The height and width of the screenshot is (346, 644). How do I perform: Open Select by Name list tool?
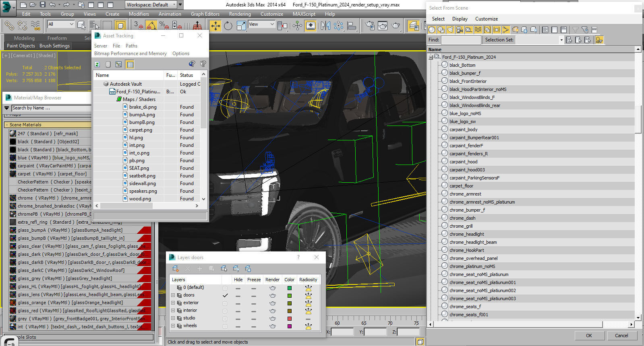pyautogui.click(x=95, y=26)
